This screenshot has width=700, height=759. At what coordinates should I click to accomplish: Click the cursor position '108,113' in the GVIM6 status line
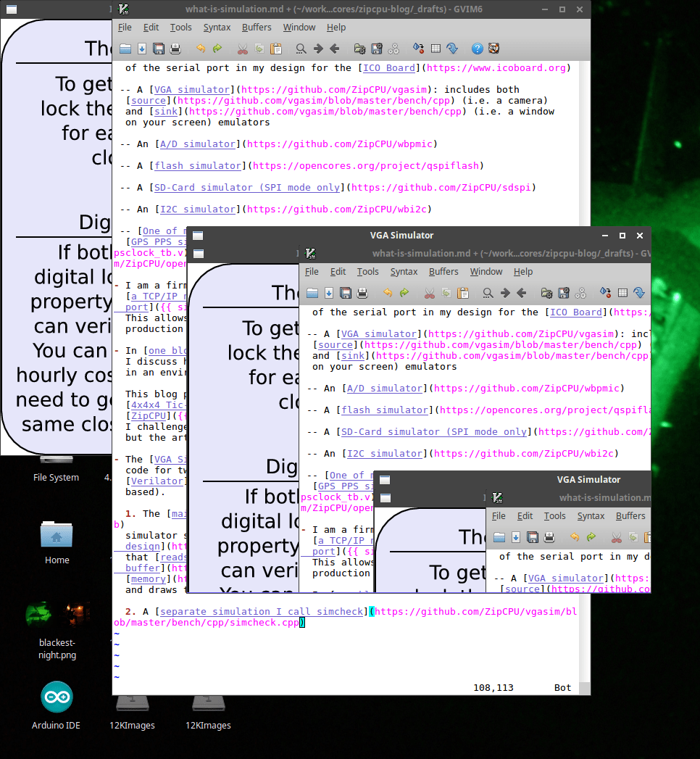[493, 688]
